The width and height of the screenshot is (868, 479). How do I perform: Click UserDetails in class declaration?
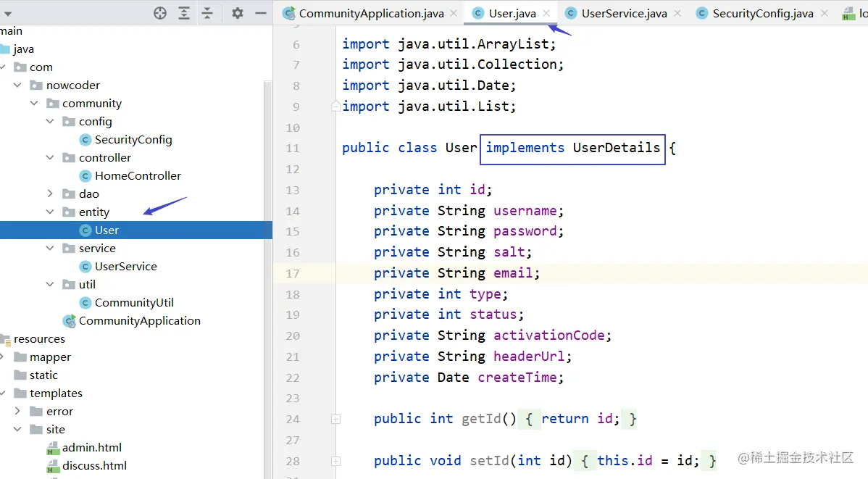[616, 148]
